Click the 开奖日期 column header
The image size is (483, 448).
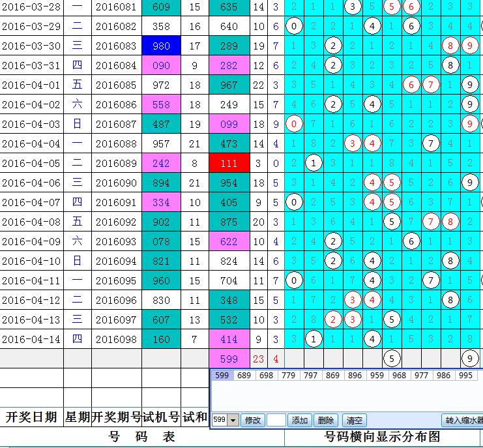point(31,417)
